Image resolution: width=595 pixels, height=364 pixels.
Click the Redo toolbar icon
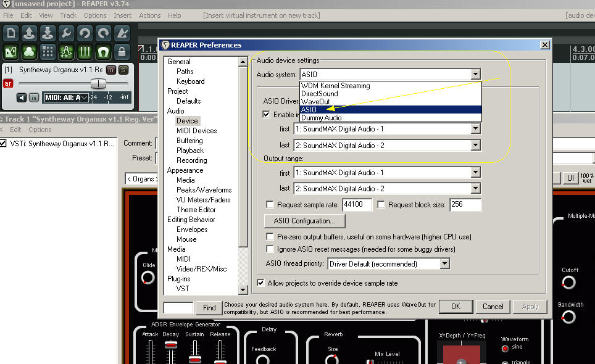tap(103, 33)
